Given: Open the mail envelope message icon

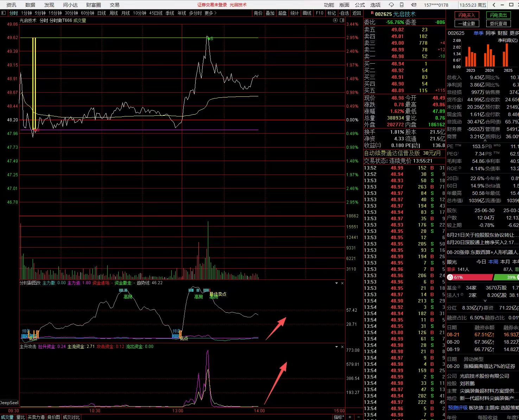Looking at the screenshot, I should tap(414, 5).
